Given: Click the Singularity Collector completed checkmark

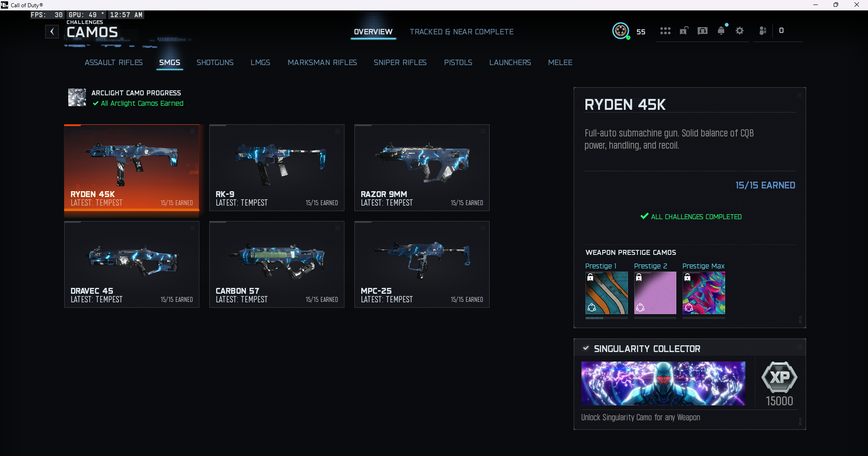Looking at the screenshot, I should [x=586, y=348].
